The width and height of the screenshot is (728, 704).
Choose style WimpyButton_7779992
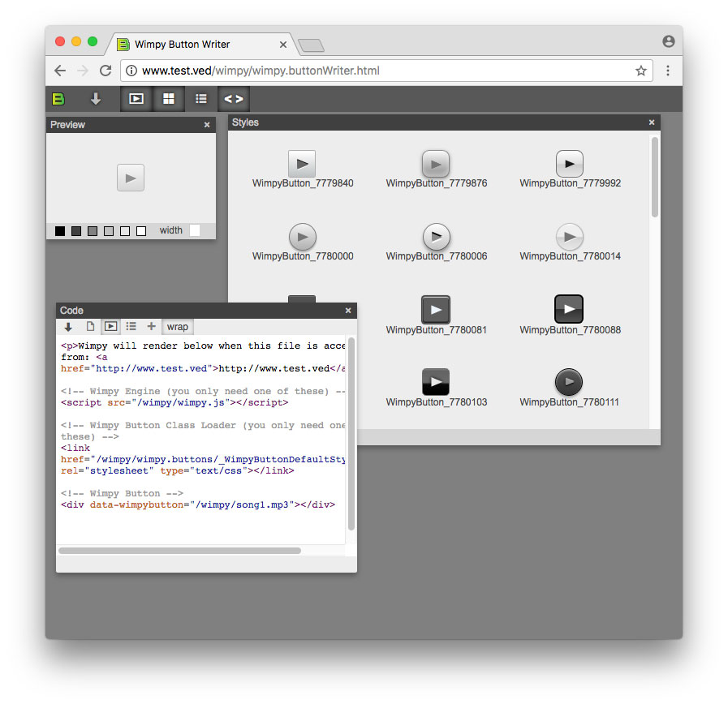pyautogui.click(x=570, y=169)
